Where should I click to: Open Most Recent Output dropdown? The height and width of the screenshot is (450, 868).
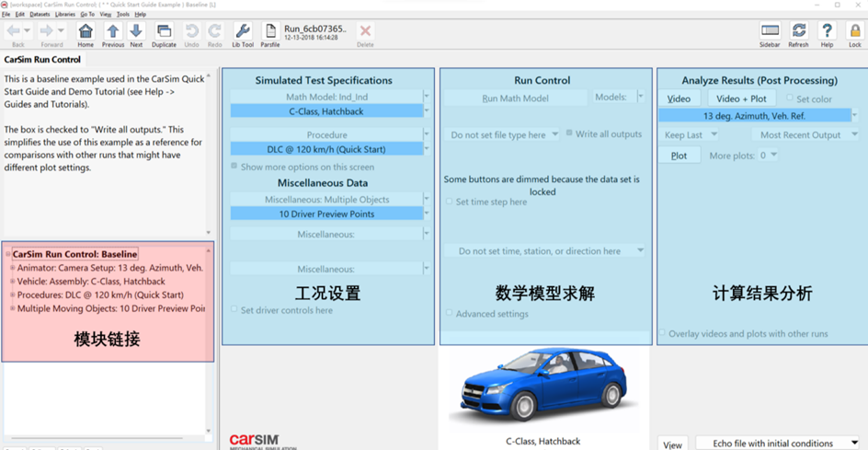pyautogui.click(x=805, y=134)
